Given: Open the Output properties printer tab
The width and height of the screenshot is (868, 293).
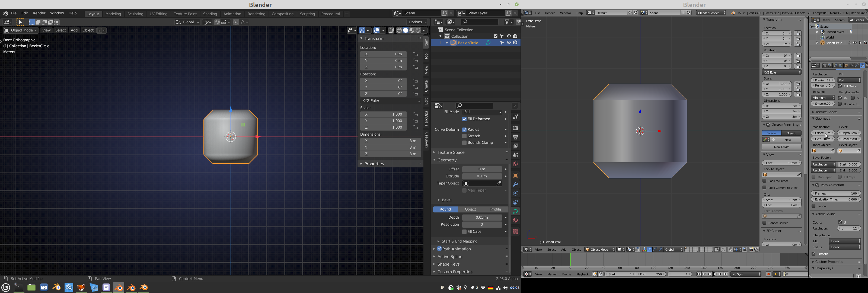Looking at the screenshot, I should [515, 137].
